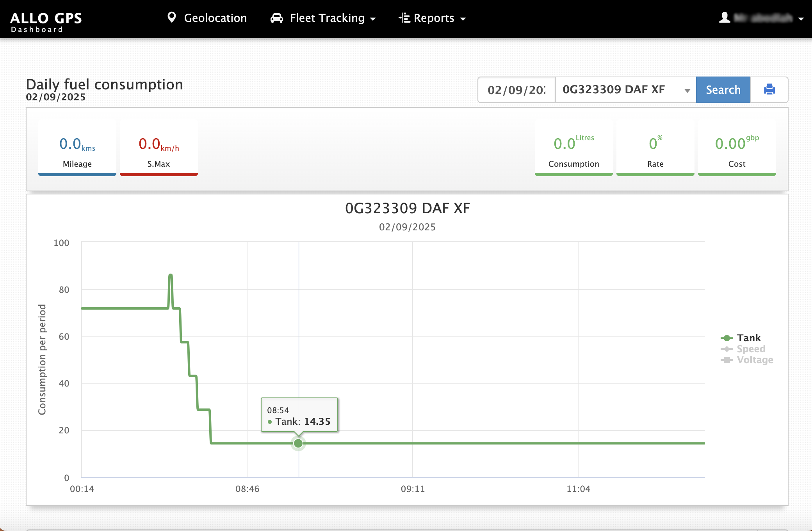Image resolution: width=812 pixels, height=531 pixels.
Task: Go to Geolocation page
Action: pyautogui.click(x=215, y=18)
